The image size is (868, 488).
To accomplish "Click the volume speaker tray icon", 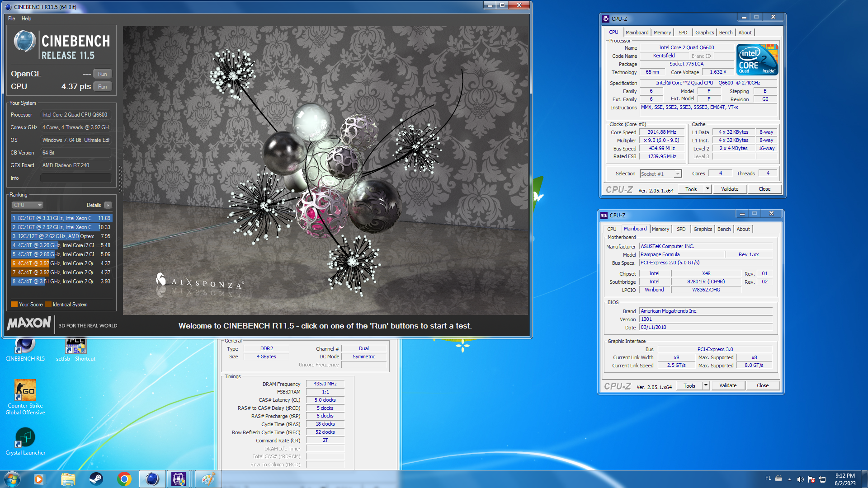I will pos(800,479).
